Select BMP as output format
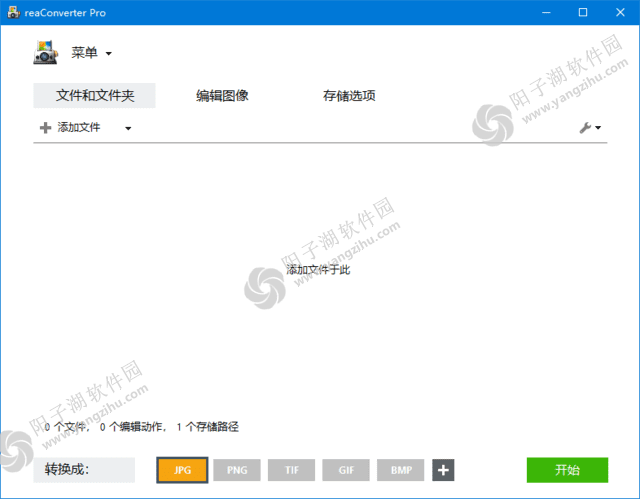 pos(401,470)
